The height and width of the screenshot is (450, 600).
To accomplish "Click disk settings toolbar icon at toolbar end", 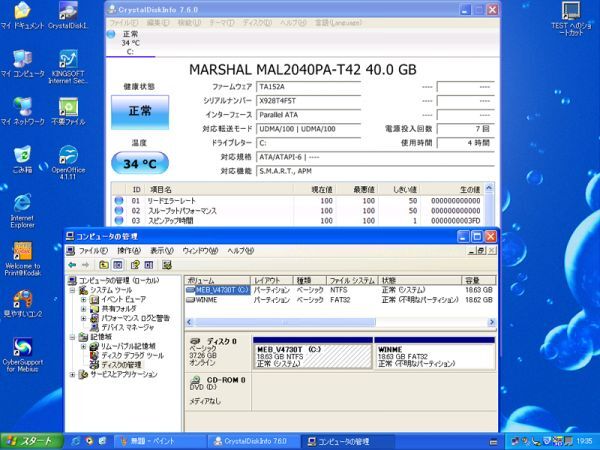I will pos(166,265).
